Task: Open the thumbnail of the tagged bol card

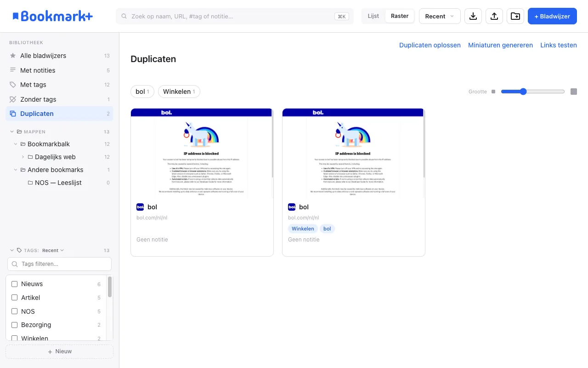Action: tap(354, 154)
